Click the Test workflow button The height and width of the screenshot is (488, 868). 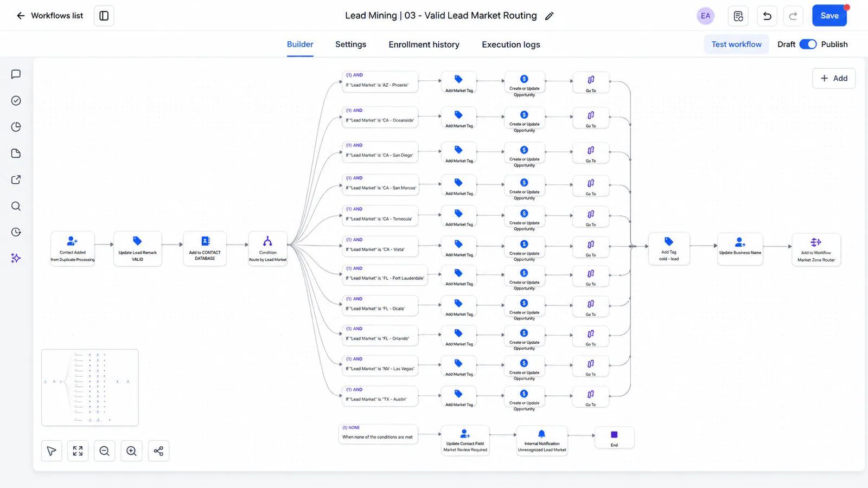tap(736, 44)
